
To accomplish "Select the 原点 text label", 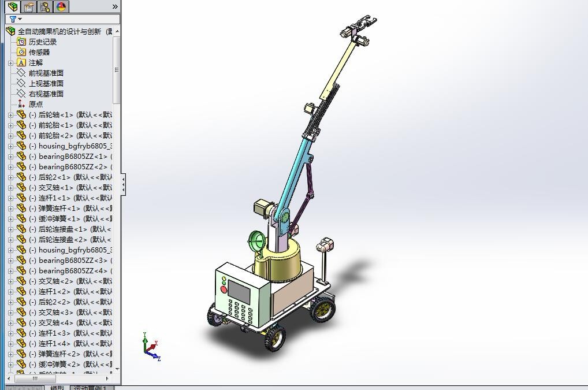I will coord(36,104).
